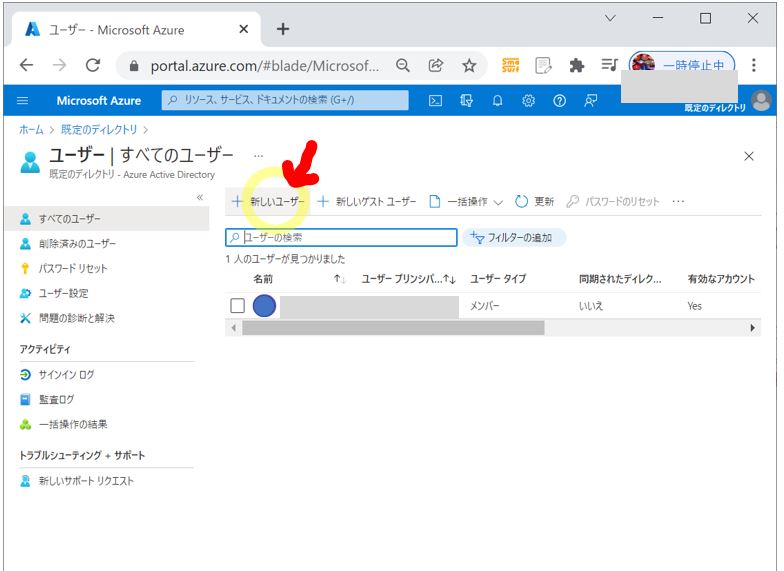
Task: Open Azure portal settings gear
Action: (x=528, y=100)
